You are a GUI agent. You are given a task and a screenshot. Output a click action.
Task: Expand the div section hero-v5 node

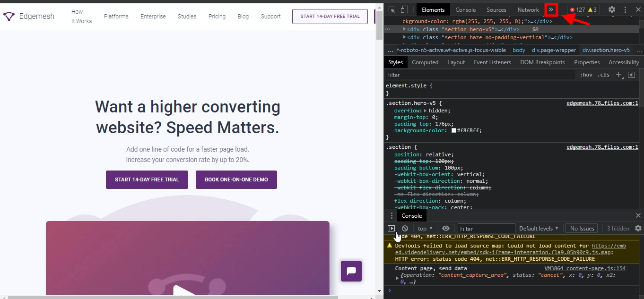[x=404, y=29]
